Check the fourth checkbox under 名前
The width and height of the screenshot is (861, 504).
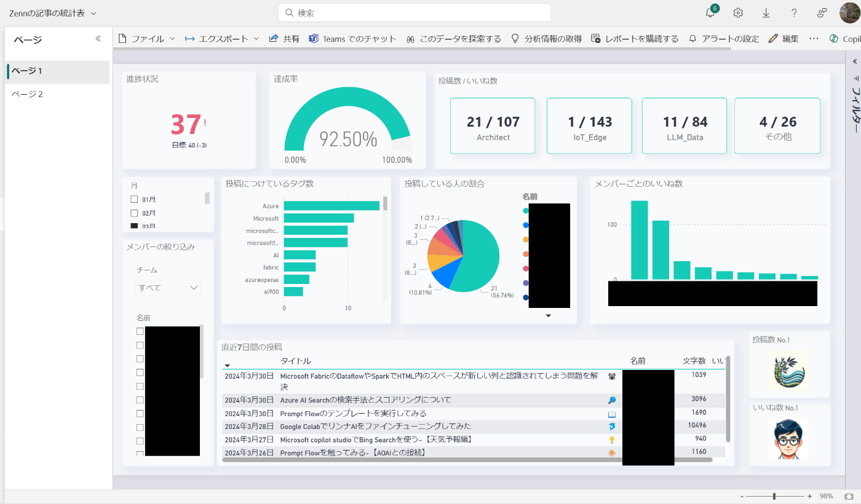[x=140, y=372]
